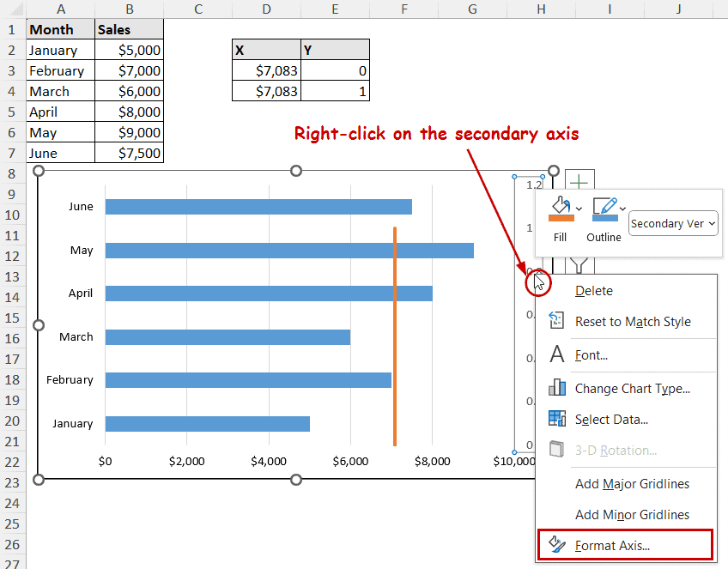This screenshot has height=569, width=728.
Task: Click the 1.2 secondary axis label
Action: pos(534,185)
